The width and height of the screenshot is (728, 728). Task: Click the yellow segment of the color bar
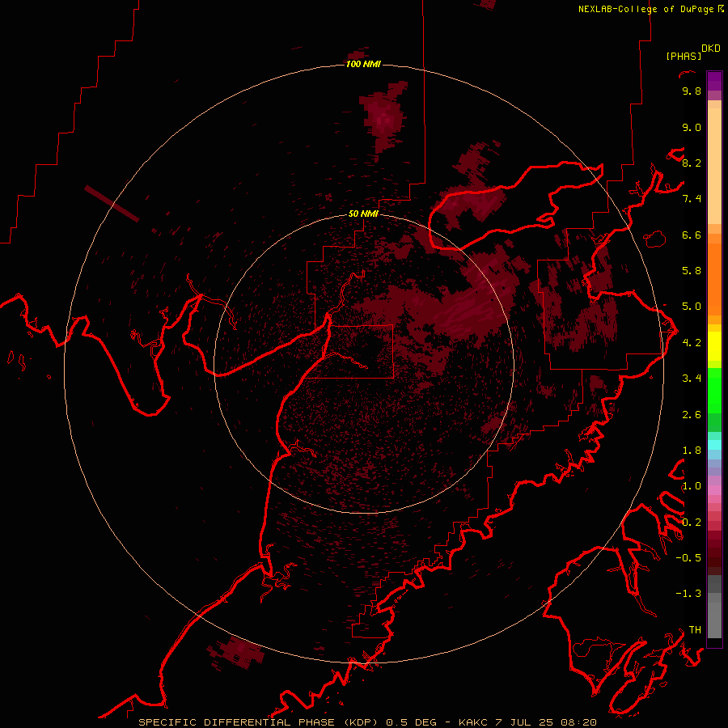pos(714,346)
